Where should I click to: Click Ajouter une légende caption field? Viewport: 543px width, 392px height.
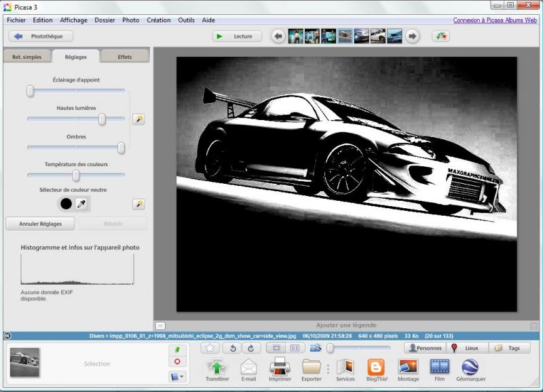(x=346, y=326)
